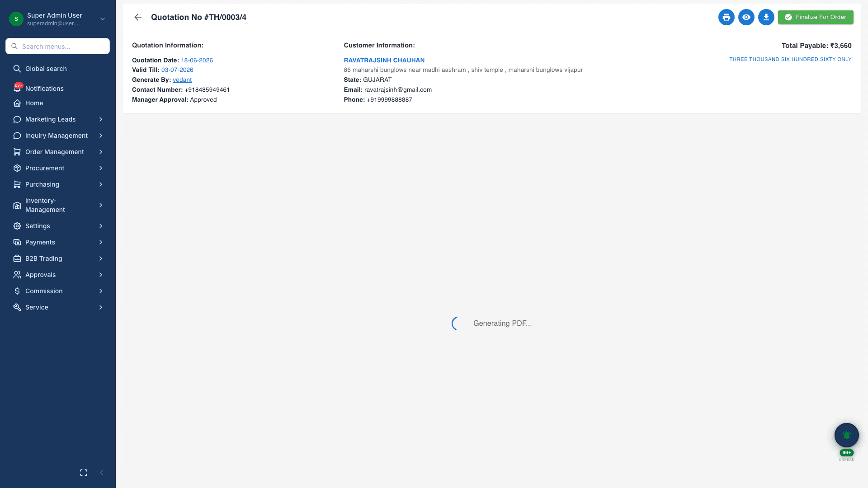Download the quotation PDF

(766, 17)
